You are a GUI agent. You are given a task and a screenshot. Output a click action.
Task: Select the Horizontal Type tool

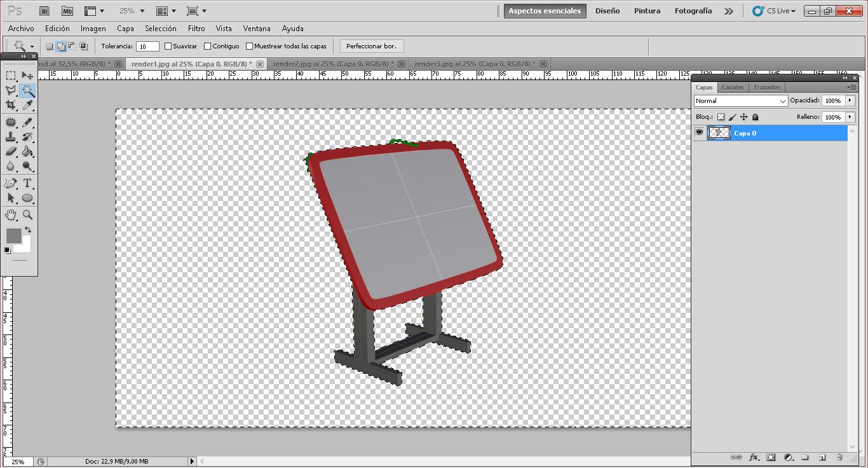27,183
